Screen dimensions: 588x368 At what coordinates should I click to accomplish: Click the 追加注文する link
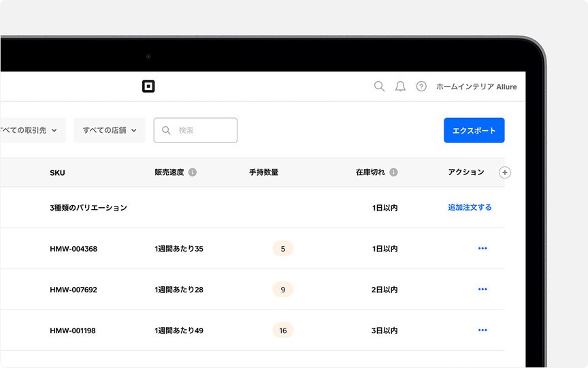[470, 207]
